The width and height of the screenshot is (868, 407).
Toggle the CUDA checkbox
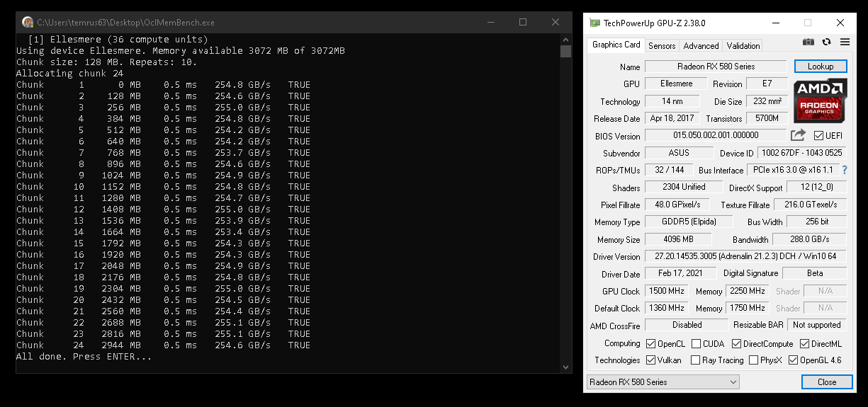tap(696, 344)
